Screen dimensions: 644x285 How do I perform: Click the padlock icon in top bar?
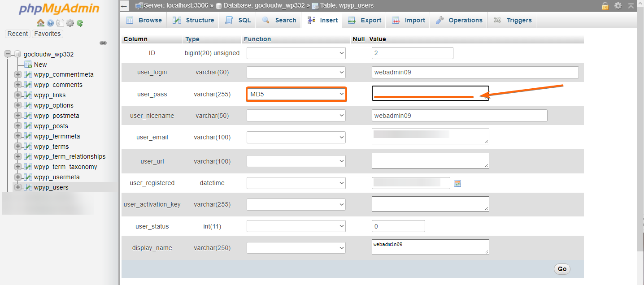[605, 6]
